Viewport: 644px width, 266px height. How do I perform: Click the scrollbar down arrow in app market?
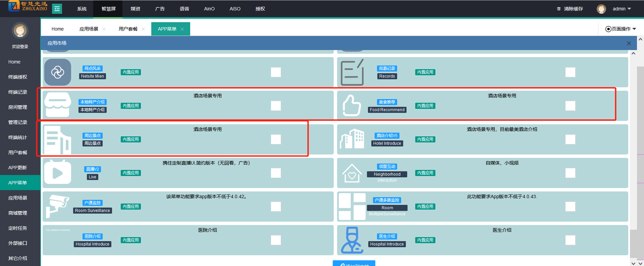tap(633, 263)
